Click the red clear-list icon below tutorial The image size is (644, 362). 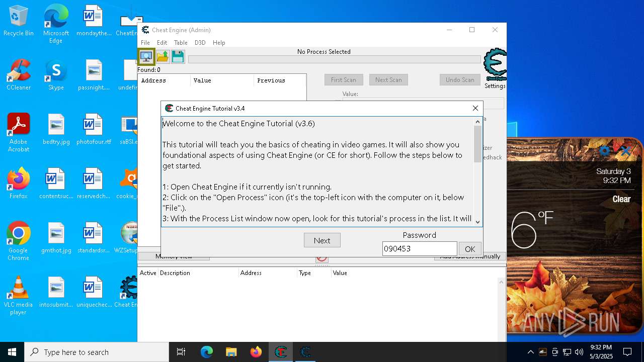(x=322, y=259)
